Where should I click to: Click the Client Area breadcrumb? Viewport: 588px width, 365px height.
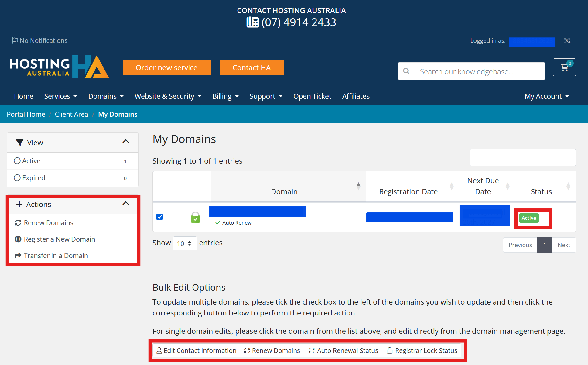71,114
